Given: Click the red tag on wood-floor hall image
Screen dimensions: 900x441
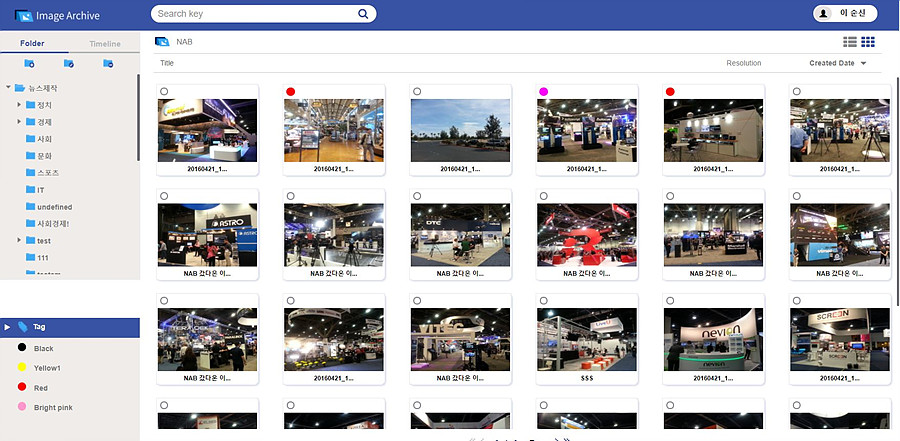Looking at the screenshot, I should click(290, 91).
